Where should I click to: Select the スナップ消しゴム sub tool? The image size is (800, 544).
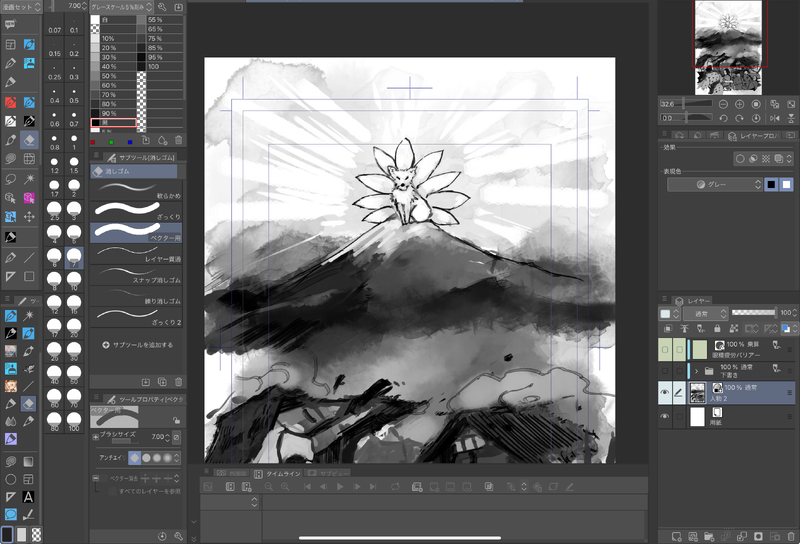pos(136,275)
